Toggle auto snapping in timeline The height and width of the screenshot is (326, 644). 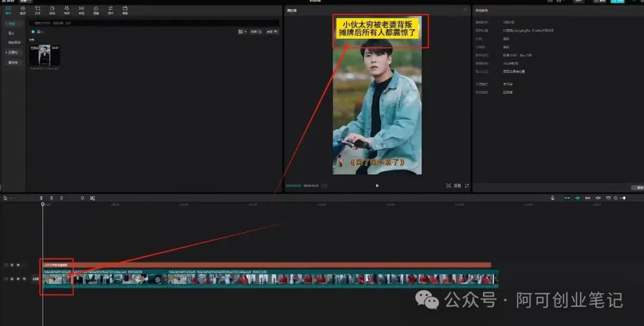pyautogui.click(x=577, y=198)
